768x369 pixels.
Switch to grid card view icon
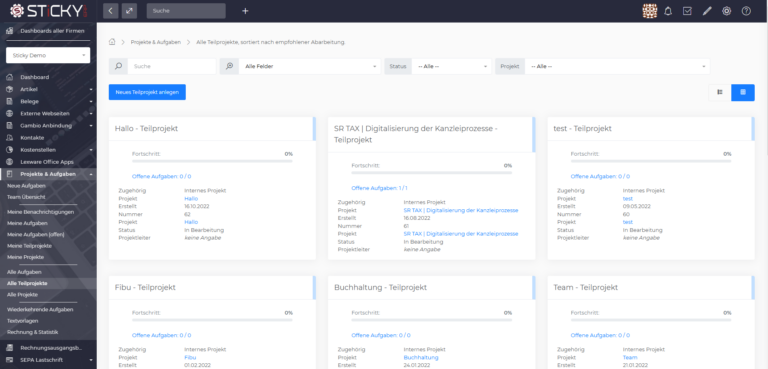743,92
